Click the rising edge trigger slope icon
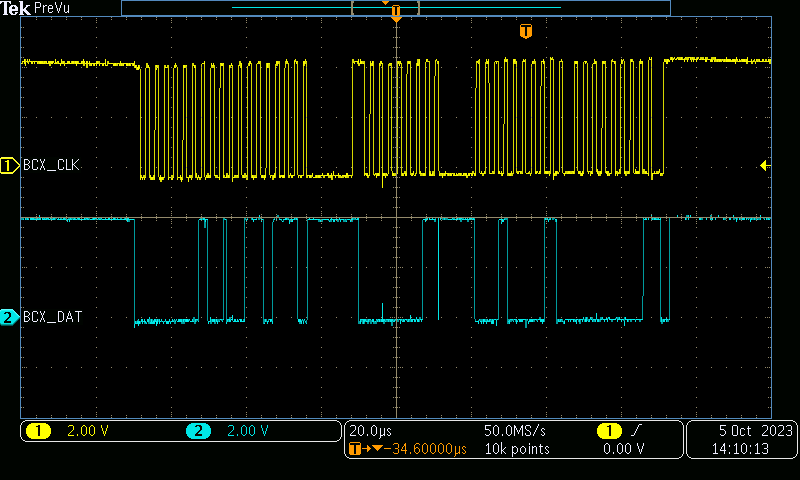This screenshot has height=480, width=800. [x=636, y=431]
